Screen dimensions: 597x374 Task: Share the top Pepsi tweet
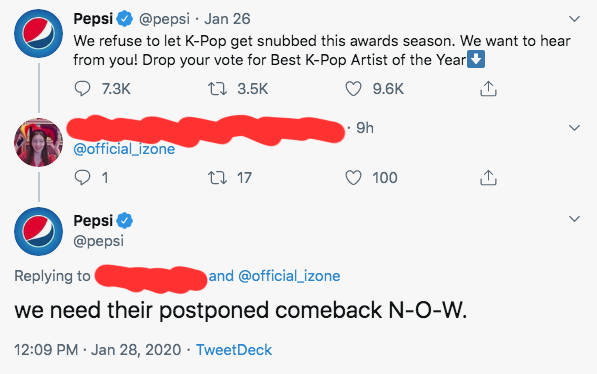pyautogui.click(x=488, y=89)
